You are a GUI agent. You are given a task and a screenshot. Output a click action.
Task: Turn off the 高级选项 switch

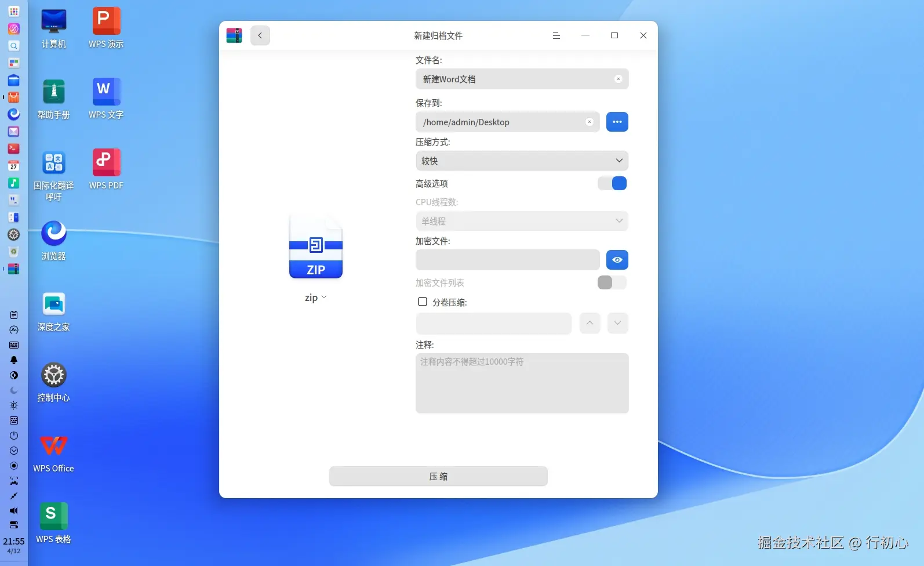612,183
